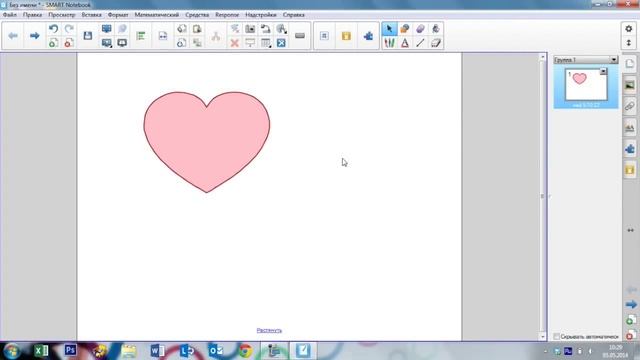Delete the page using the sidebar button
This screenshot has width=640, height=360.
(631, 335)
